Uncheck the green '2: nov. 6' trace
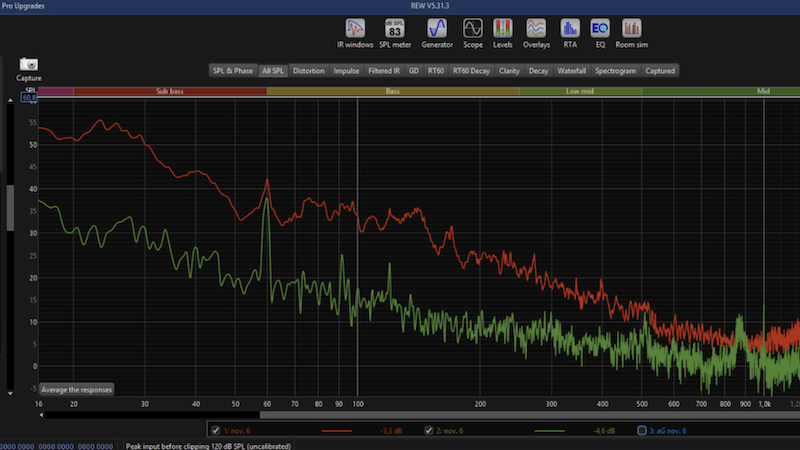 tap(428, 430)
